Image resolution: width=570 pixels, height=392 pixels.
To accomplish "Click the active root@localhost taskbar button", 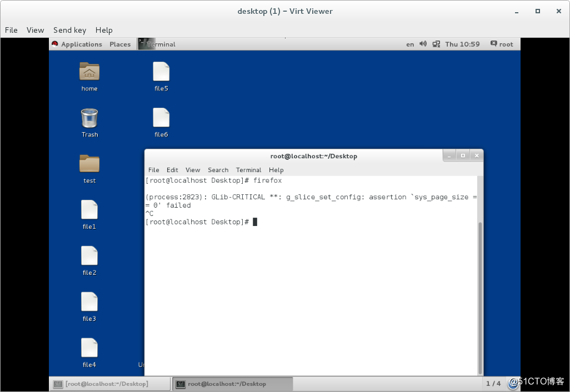I will point(233,384).
